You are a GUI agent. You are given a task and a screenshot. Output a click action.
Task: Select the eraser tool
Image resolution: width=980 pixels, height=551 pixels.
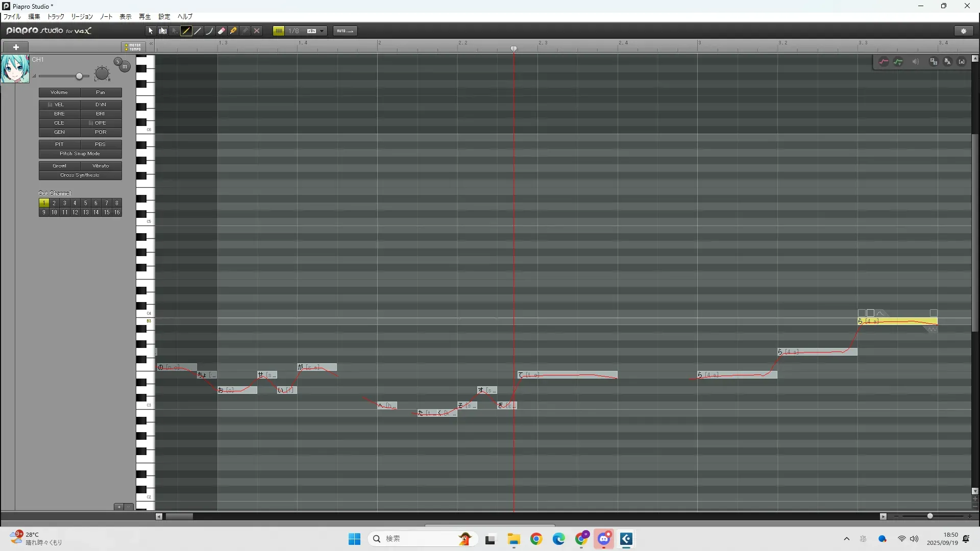click(222, 31)
